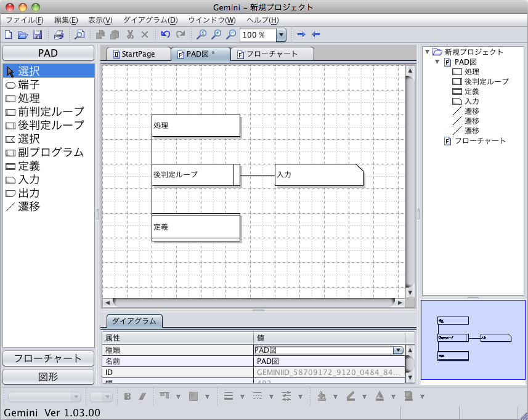Image resolution: width=528 pixels, height=420 pixels.
Task: Click the zoom reset magnifier icon
Action: click(x=201, y=34)
